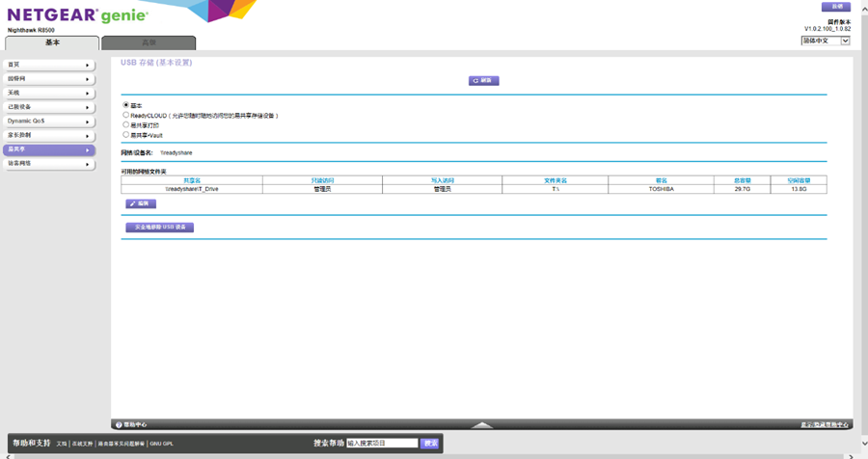Select the ReadyCLOUD radio option
868x459 pixels.
click(x=125, y=115)
